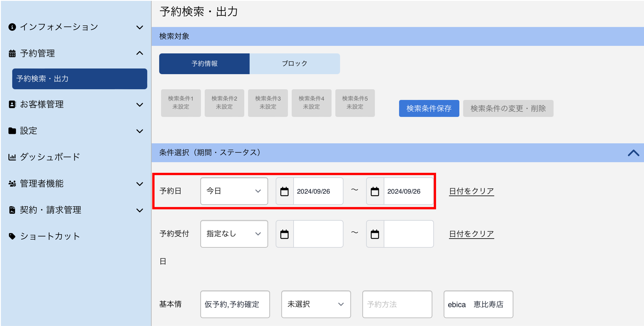Click the contact card icon beside お客様管理
The width and height of the screenshot is (644, 326).
pyautogui.click(x=12, y=104)
